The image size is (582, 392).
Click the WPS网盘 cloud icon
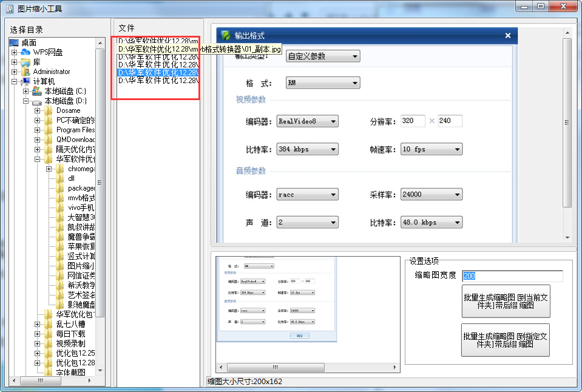pos(25,53)
